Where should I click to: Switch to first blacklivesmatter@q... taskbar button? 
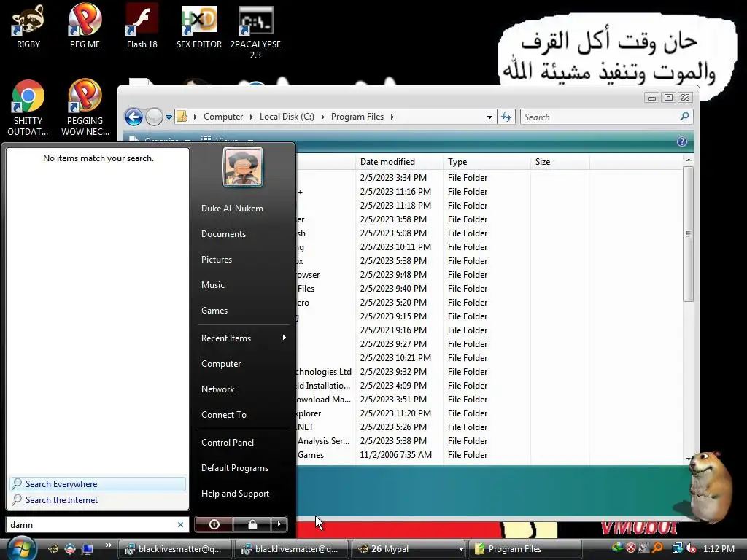(x=175, y=549)
